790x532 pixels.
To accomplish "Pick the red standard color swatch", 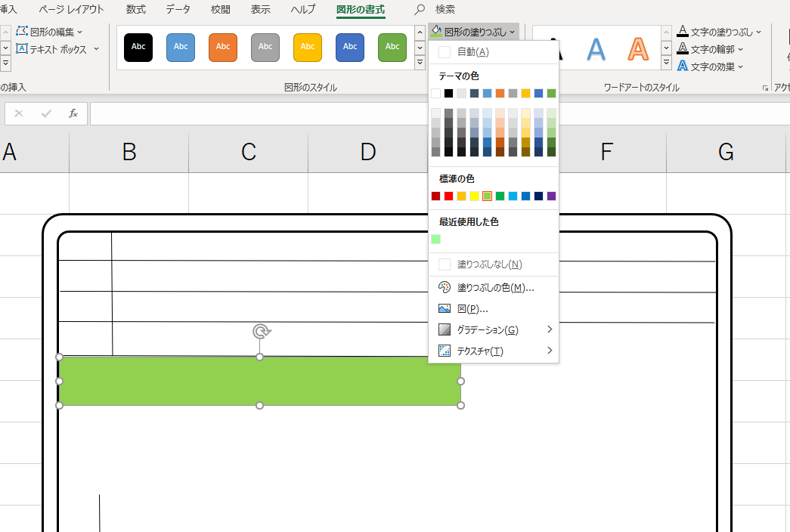I will coord(448,196).
